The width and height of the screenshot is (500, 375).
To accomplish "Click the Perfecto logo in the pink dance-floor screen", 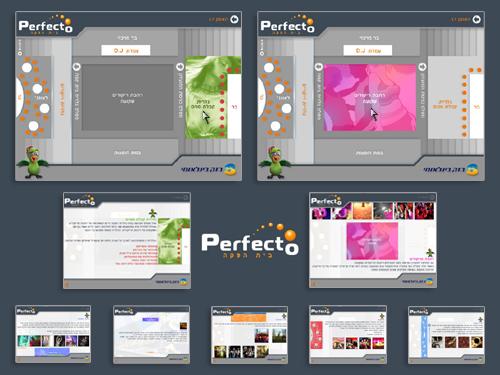I will click(287, 24).
